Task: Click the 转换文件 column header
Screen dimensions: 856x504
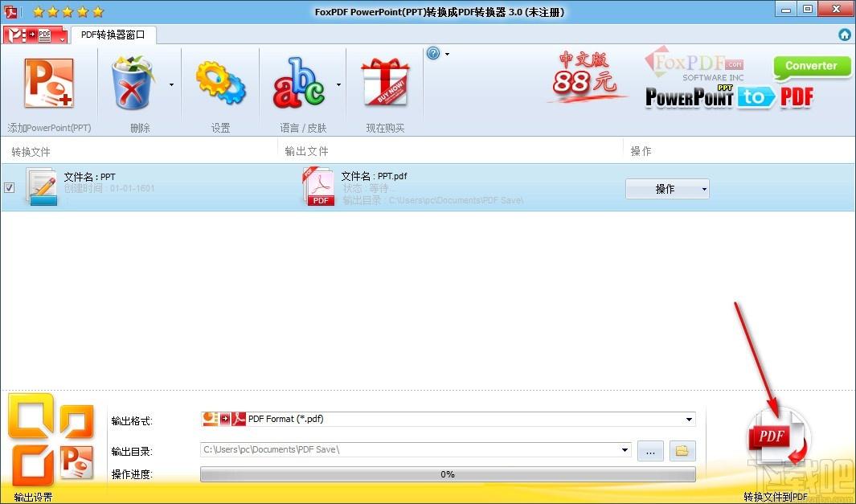Action: [x=31, y=152]
